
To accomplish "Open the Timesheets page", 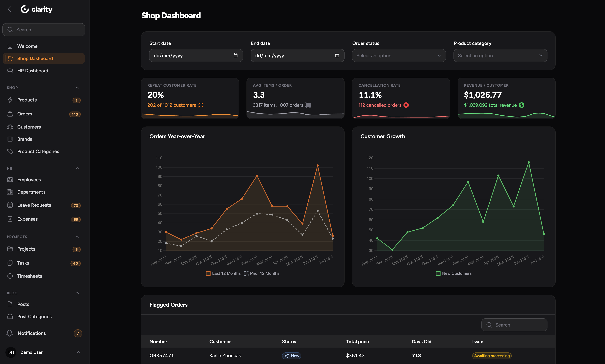I will (x=44, y=276).
